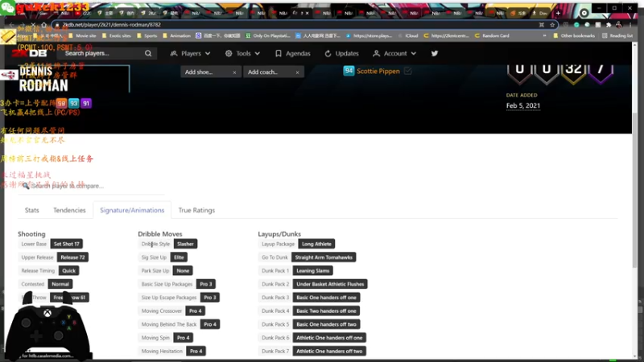The width and height of the screenshot is (644, 362).
Task: Click the Updates refresh icon
Action: point(328,53)
